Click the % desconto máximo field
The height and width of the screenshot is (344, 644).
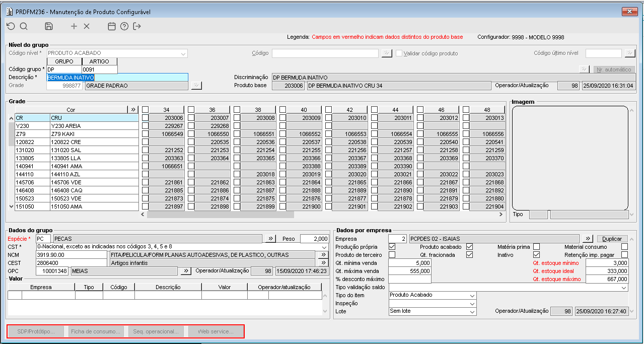[x=410, y=279]
